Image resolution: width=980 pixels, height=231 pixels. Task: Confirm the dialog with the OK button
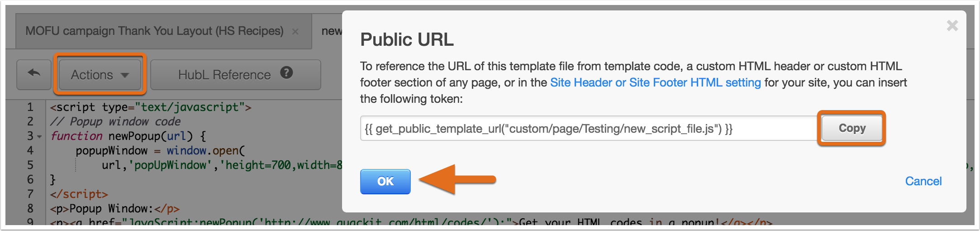[385, 181]
